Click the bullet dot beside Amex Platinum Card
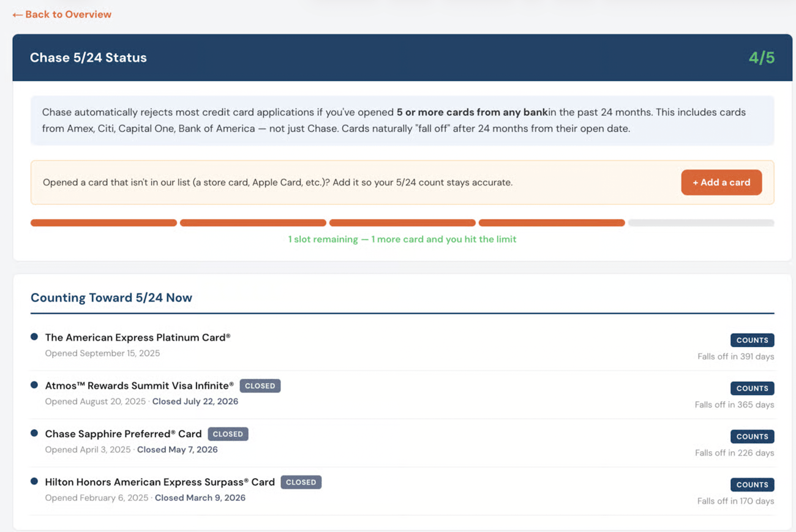The height and width of the screenshot is (532, 796). click(34, 337)
